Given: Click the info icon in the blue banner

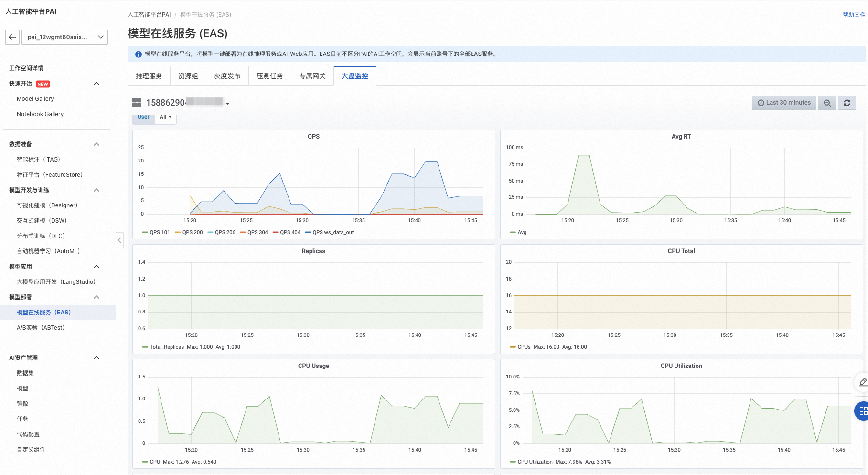Looking at the screenshot, I should [x=139, y=54].
